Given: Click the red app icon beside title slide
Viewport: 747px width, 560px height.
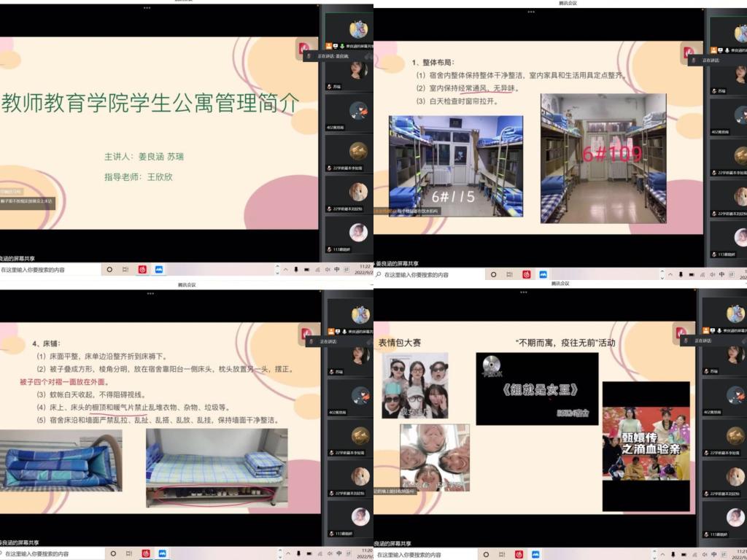Looking at the screenshot, I should 303,48.
